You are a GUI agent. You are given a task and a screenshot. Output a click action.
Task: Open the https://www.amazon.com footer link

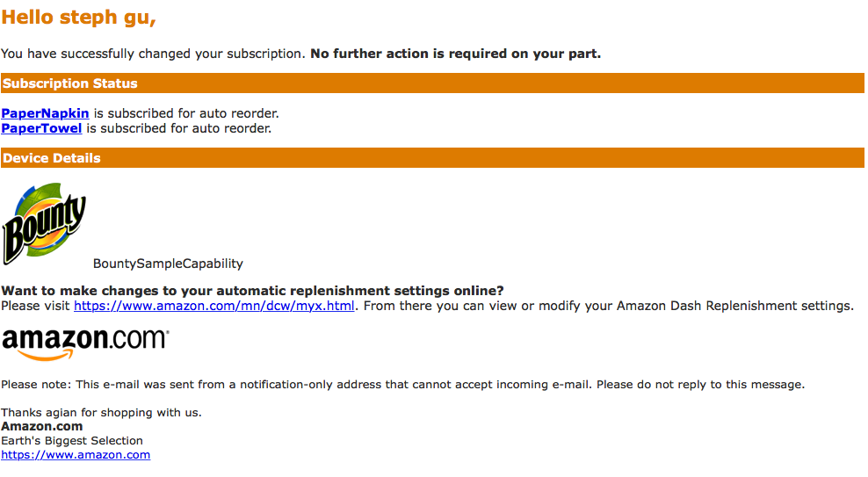point(76,455)
